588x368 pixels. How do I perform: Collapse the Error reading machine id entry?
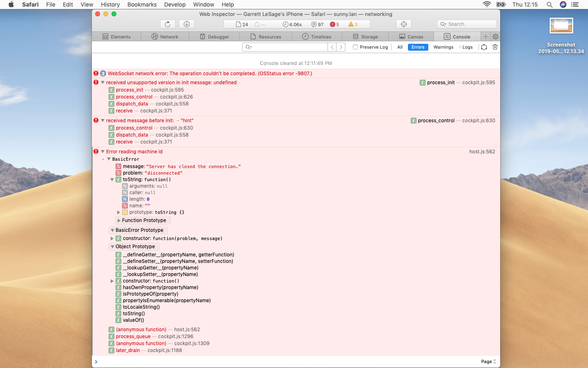[x=103, y=152]
